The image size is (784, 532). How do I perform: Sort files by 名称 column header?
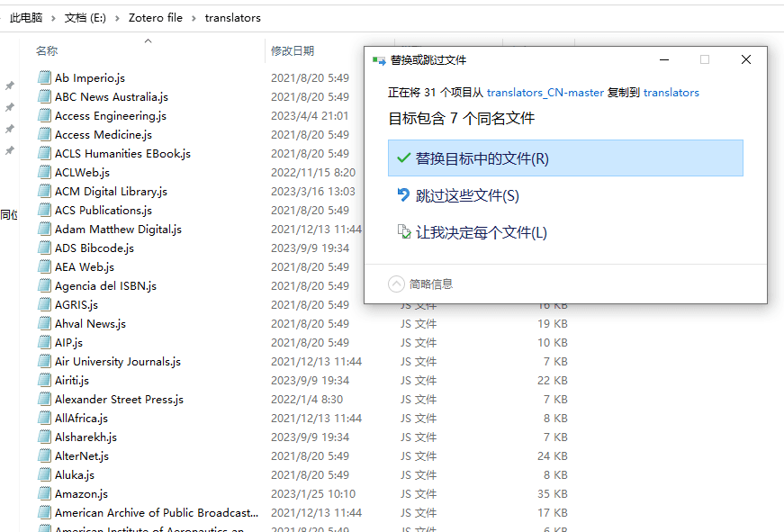[x=47, y=51]
